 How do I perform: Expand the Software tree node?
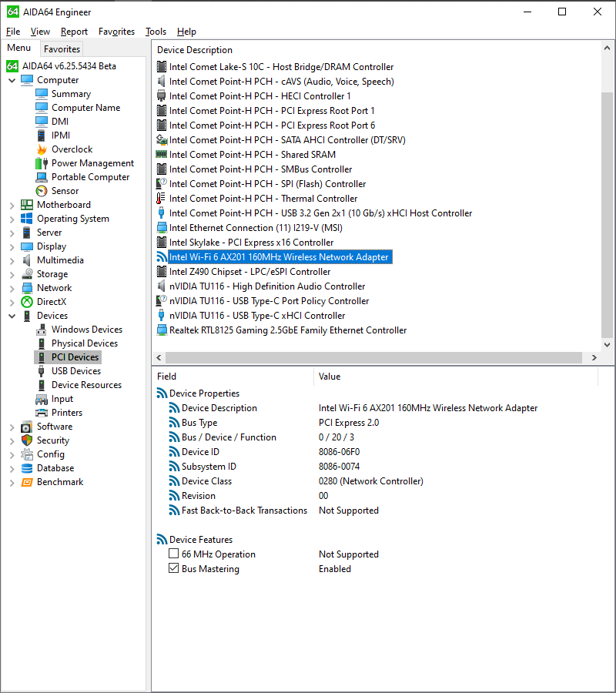click(x=12, y=427)
